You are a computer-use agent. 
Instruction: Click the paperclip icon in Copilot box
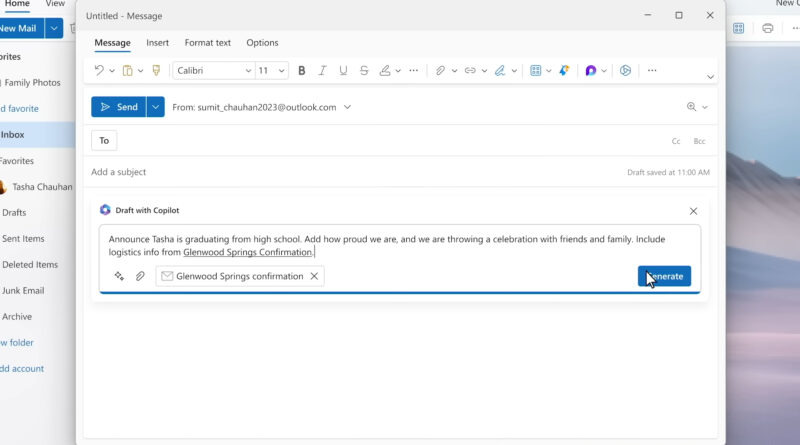pos(140,276)
